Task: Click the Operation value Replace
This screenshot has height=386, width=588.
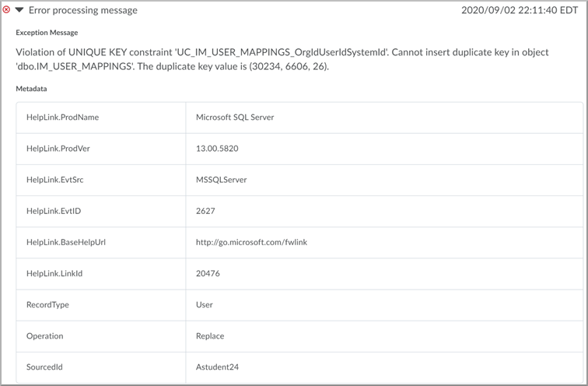Action: 210,336
